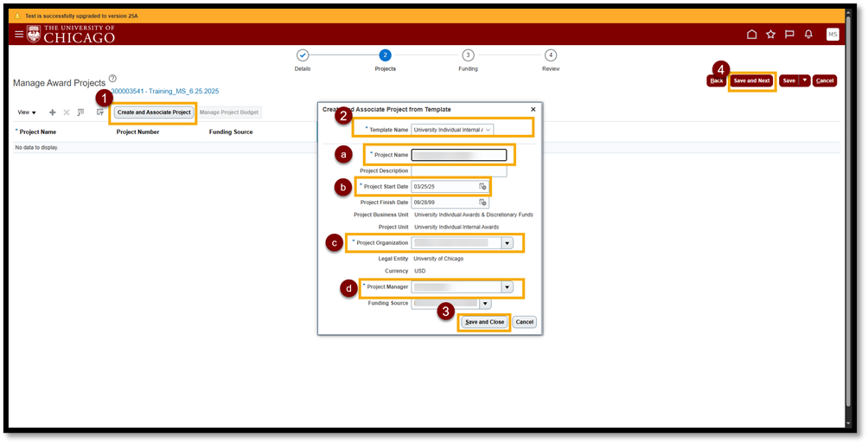Viewport: 868px width, 444px height.
Task: Open Favorites star icon
Action: pos(770,35)
